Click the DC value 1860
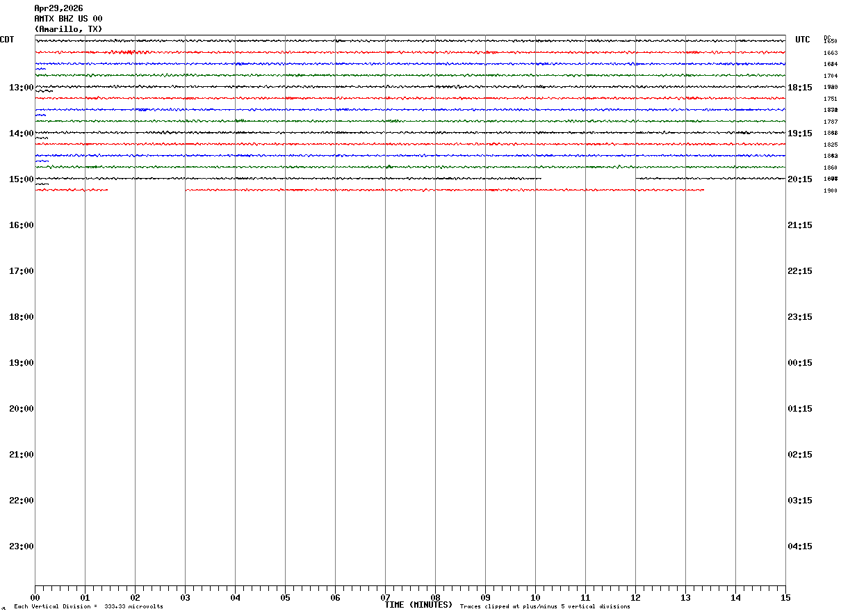Image resolution: width=841 pixels, height=616 pixels. point(831,168)
